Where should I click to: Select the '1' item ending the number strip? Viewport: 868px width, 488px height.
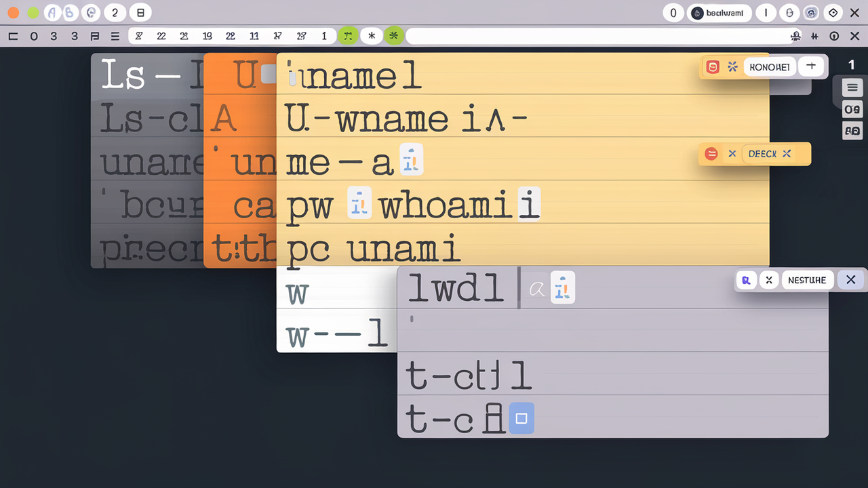(x=324, y=36)
